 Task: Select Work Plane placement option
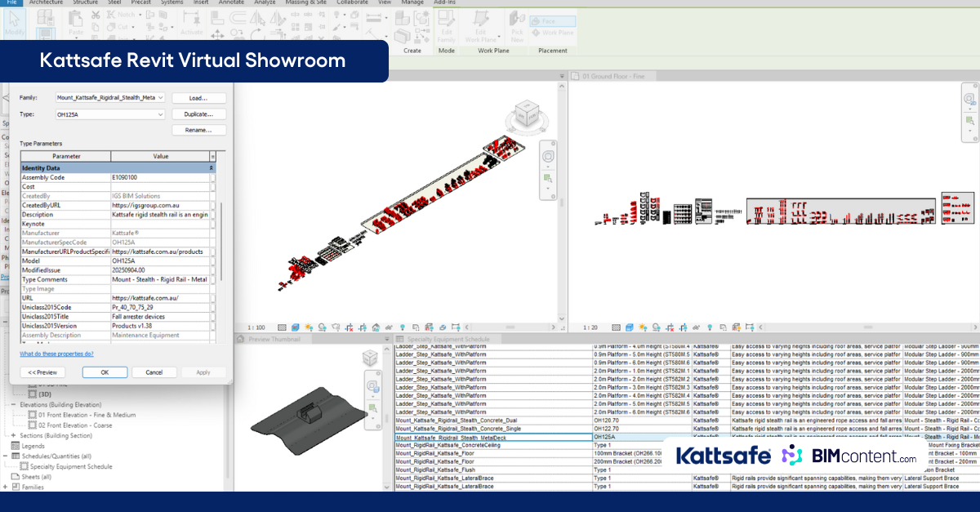pos(553,33)
